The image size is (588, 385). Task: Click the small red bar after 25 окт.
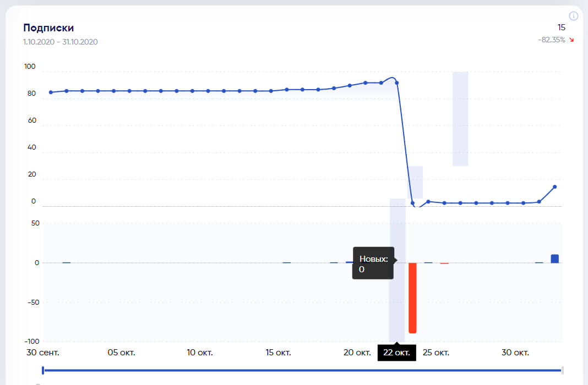pyautogui.click(x=444, y=263)
